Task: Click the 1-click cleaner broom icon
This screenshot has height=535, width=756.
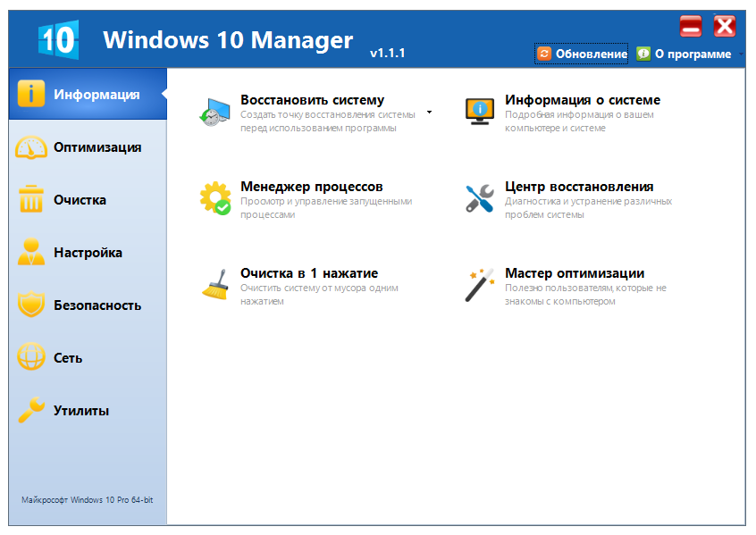Action: (x=214, y=285)
